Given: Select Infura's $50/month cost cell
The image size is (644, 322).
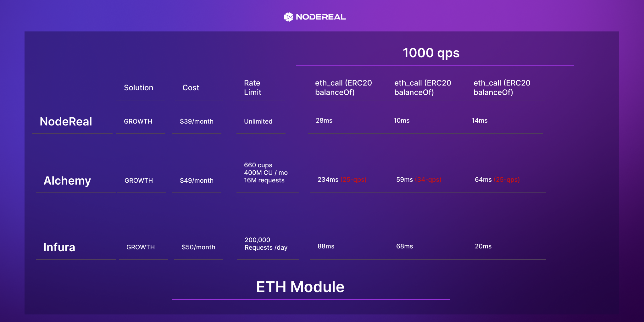Looking at the screenshot, I should [198, 247].
